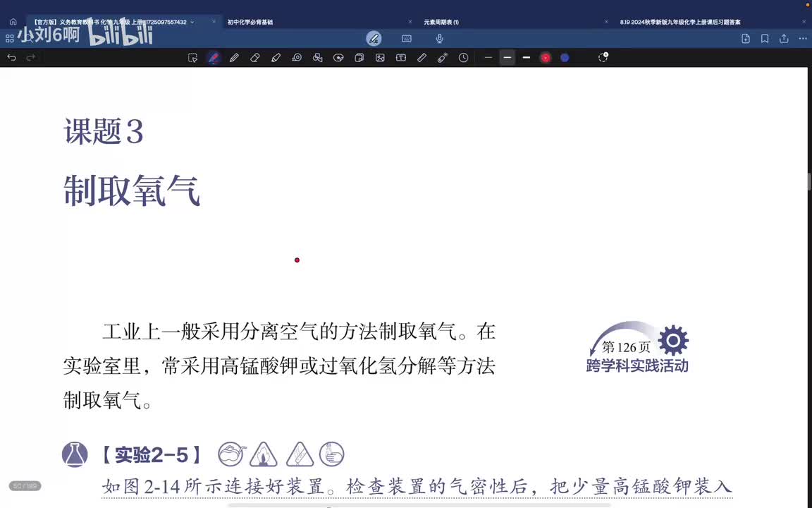Insert an image
The image size is (812, 508).
coord(380,58)
